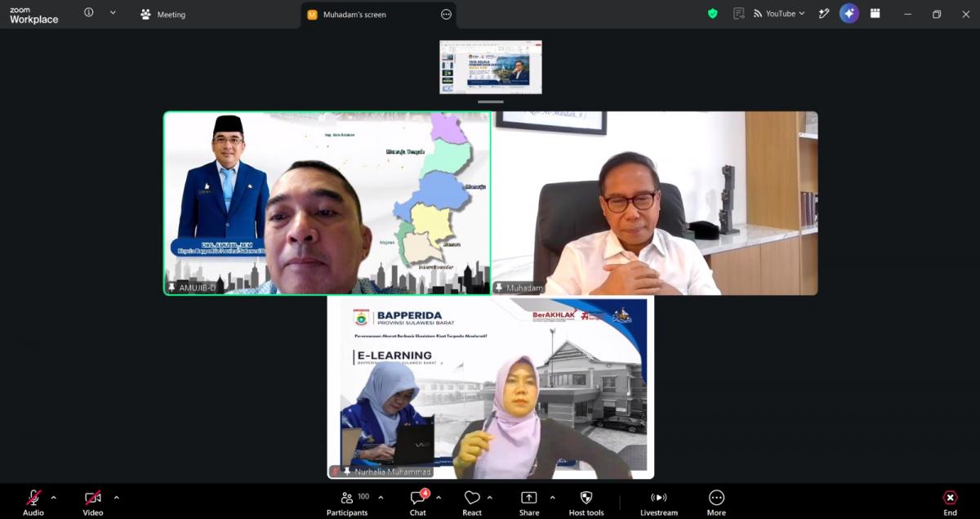Open Host tools shield menu
The height and width of the screenshot is (519, 980).
pyautogui.click(x=586, y=502)
